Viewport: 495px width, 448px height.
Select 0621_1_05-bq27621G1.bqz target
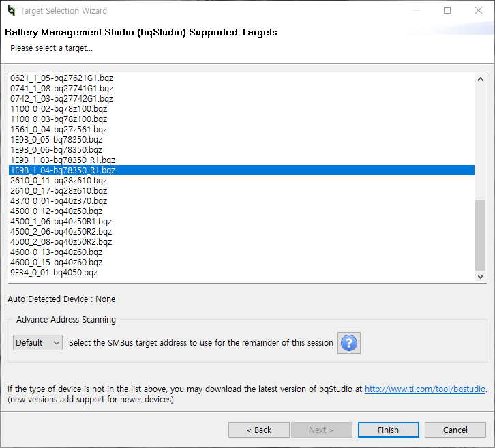click(x=241, y=78)
